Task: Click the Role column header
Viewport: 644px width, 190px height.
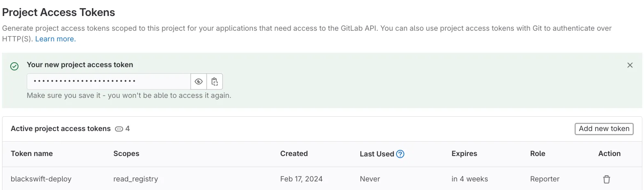Action: click(x=538, y=154)
